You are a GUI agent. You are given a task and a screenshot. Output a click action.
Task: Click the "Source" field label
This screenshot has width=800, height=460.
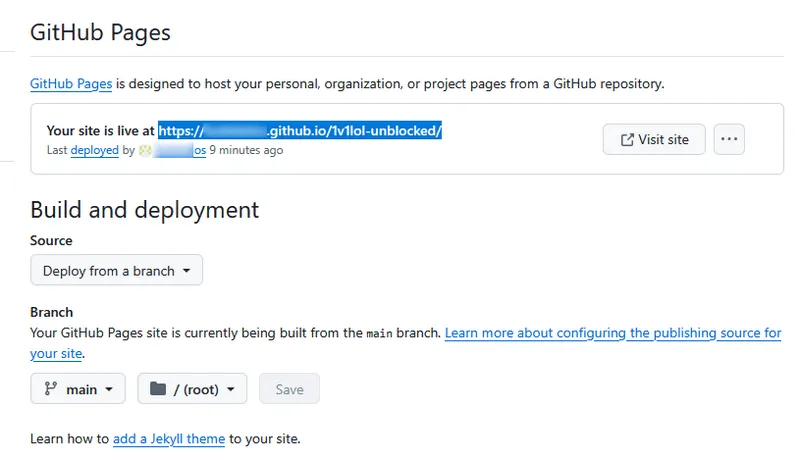point(51,241)
